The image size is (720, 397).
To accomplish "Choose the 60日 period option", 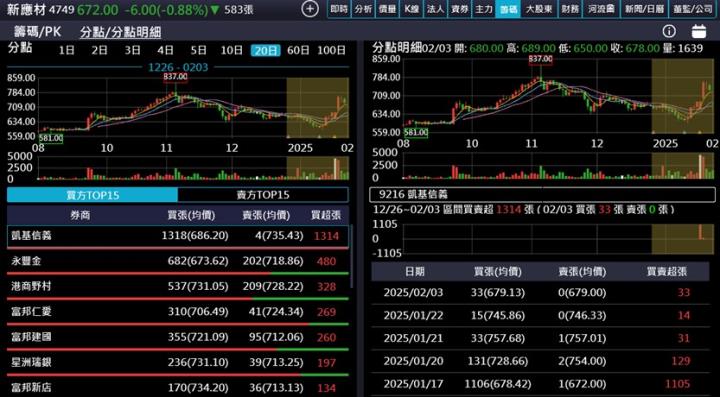I will (298, 50).
